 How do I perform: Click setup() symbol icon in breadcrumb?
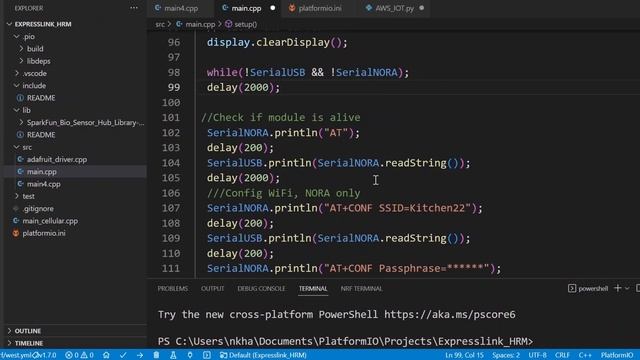point(229,24)
